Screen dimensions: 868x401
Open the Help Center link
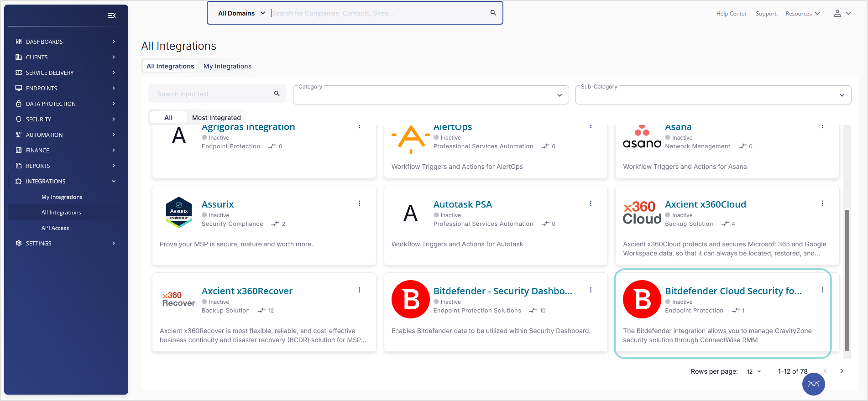732,14
